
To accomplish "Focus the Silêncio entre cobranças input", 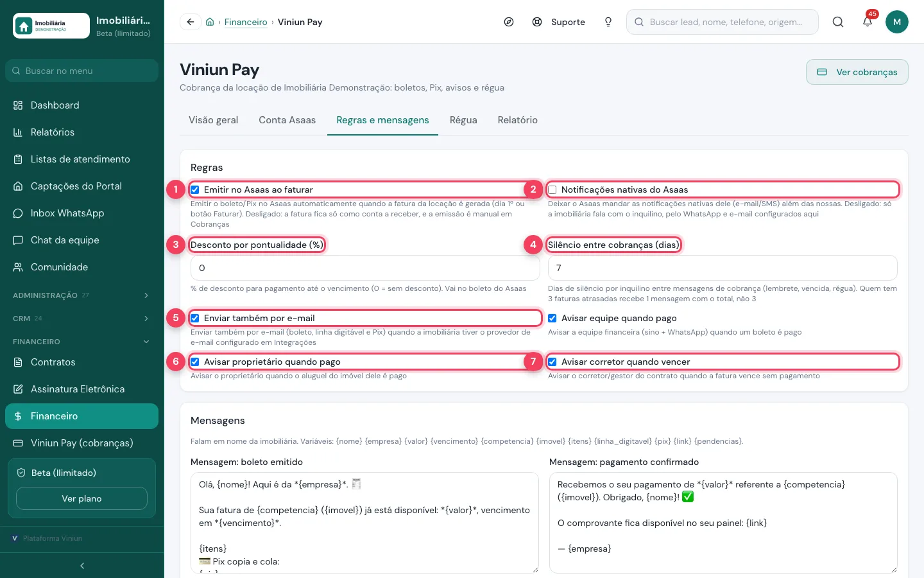I will [x=723, y=268].
